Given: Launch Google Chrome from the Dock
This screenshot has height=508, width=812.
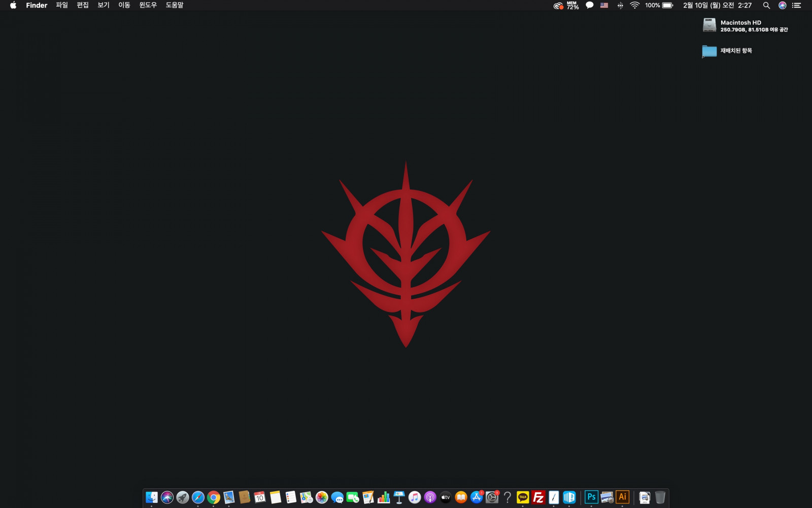Looking at the screenshot, I should point(214,497).
